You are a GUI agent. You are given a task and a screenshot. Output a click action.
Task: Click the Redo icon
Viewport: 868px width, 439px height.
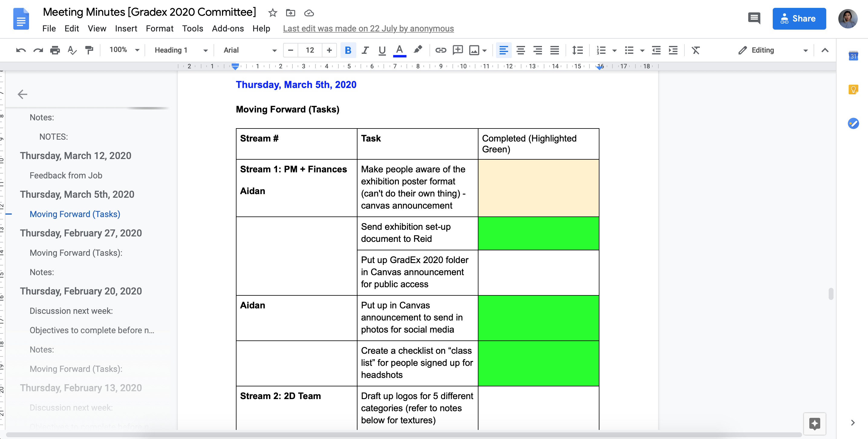coord(38,50)
